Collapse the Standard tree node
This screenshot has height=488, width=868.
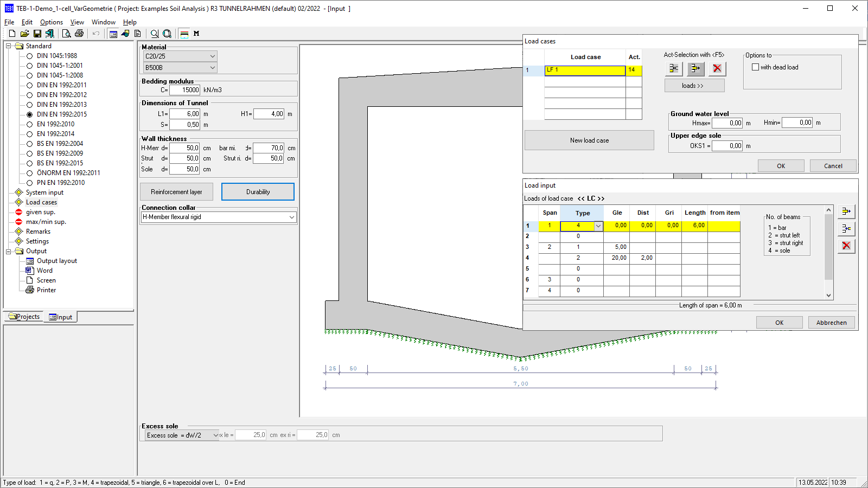9,46
